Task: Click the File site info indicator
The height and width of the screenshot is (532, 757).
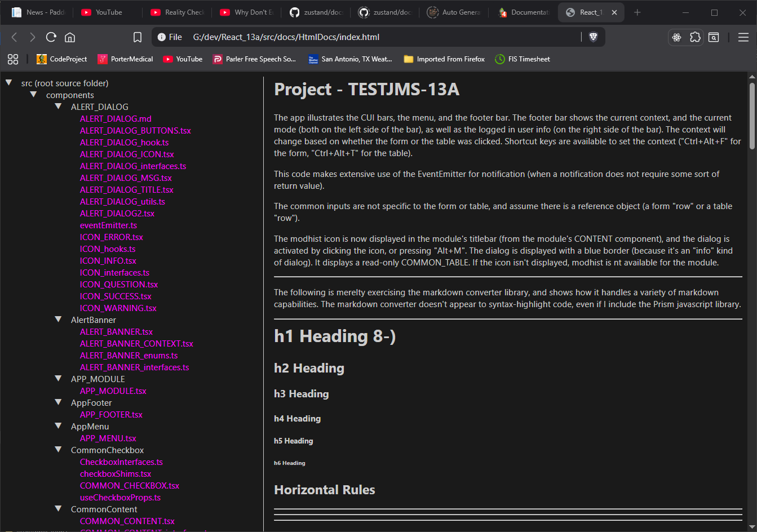Action: pyautogui.click(x=170, y=37)
